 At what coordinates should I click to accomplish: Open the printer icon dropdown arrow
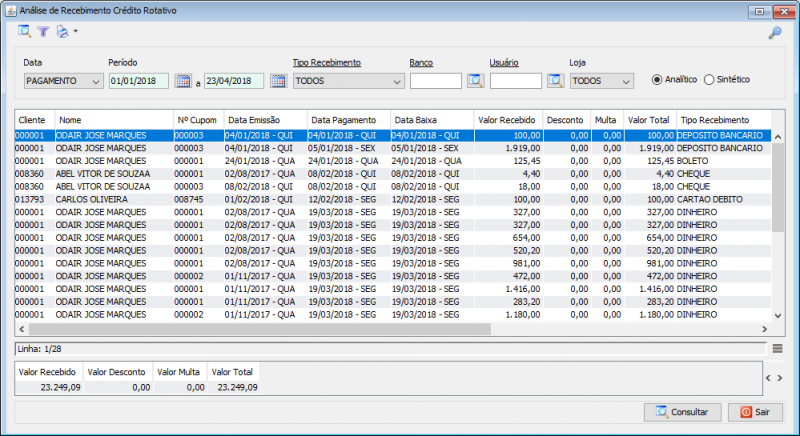(76, 31)
